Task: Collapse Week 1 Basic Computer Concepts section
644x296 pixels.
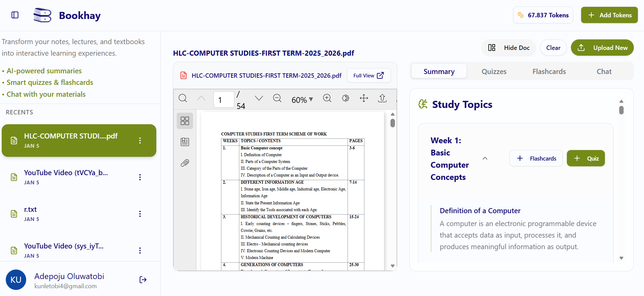Action: 485,159
